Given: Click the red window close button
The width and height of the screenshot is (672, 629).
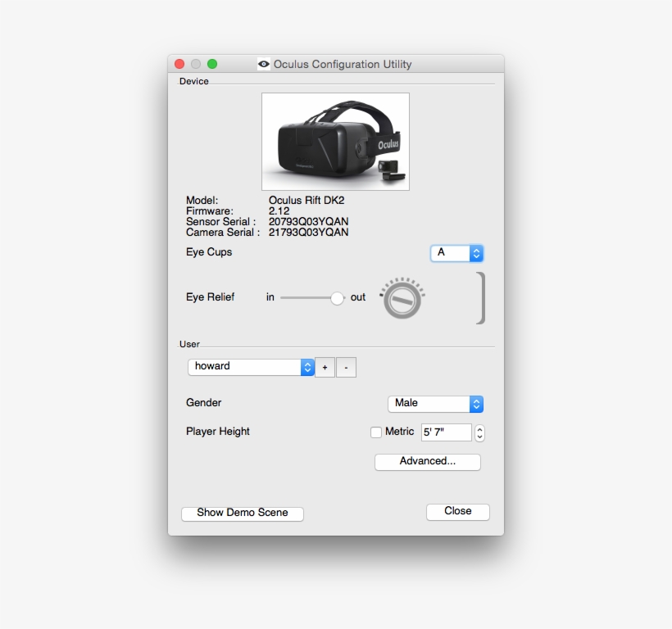Looking at the screenshot, I should (x=180, y=64).
